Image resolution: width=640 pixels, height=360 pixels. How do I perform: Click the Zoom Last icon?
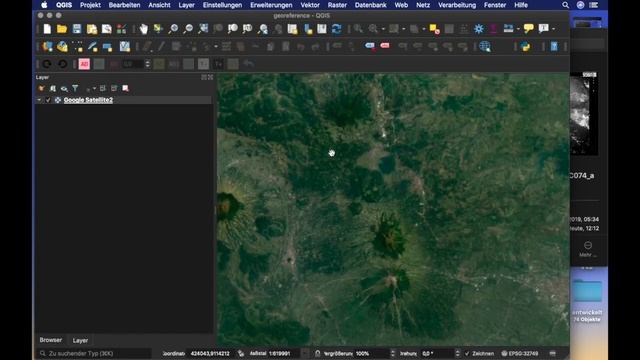click(x=263, y=29)
